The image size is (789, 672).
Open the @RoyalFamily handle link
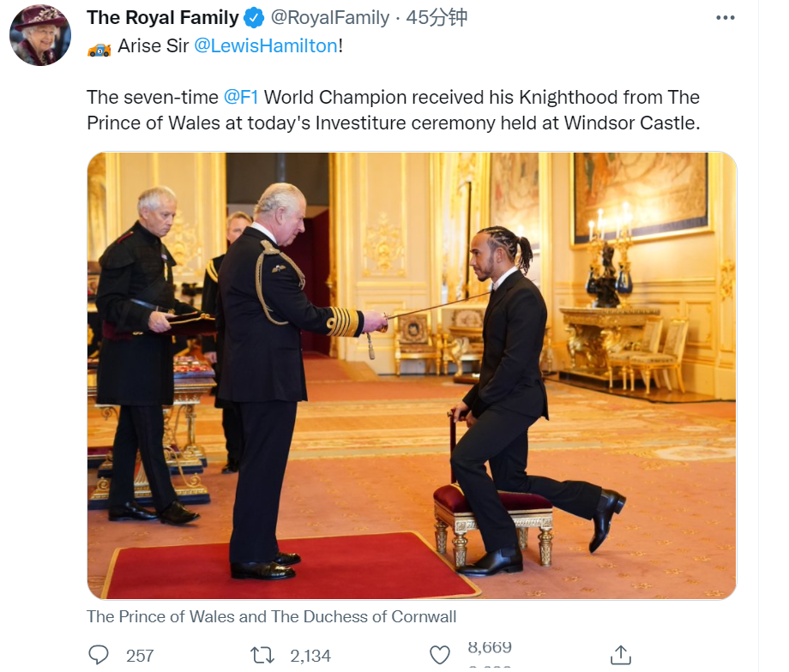pos(330,17)
